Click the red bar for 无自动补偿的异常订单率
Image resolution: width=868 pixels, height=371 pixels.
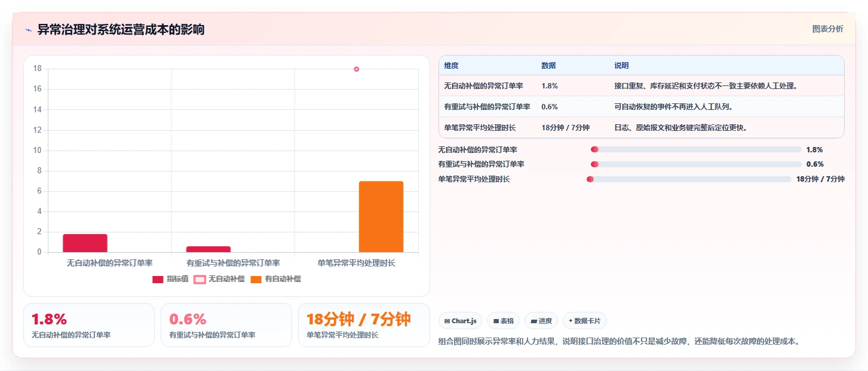point(85,243)
